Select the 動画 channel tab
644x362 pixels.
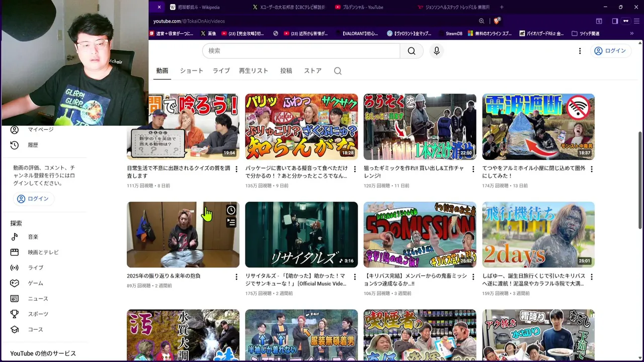click(x=162, y=71)
